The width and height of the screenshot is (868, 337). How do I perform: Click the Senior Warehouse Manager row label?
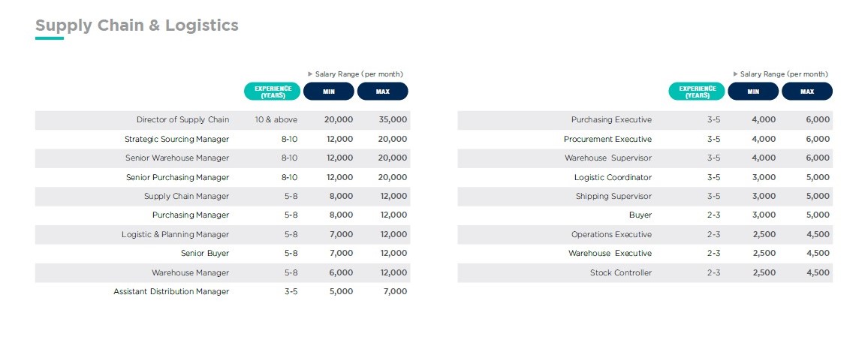pos(177,158)
